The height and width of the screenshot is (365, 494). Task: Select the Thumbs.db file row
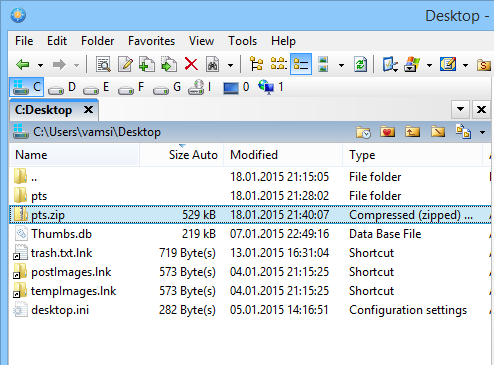point(250,234)
